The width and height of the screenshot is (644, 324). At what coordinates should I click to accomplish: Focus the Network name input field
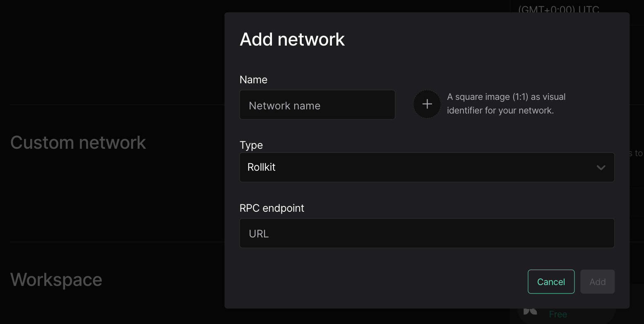pyautogui.click(x=317, y=105)
